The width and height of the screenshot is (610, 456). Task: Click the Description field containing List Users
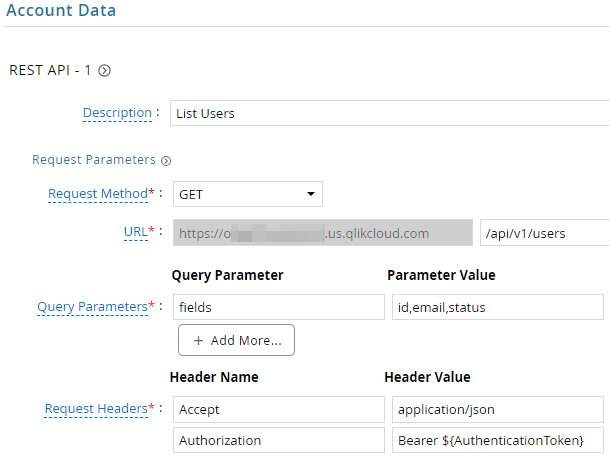390,113
